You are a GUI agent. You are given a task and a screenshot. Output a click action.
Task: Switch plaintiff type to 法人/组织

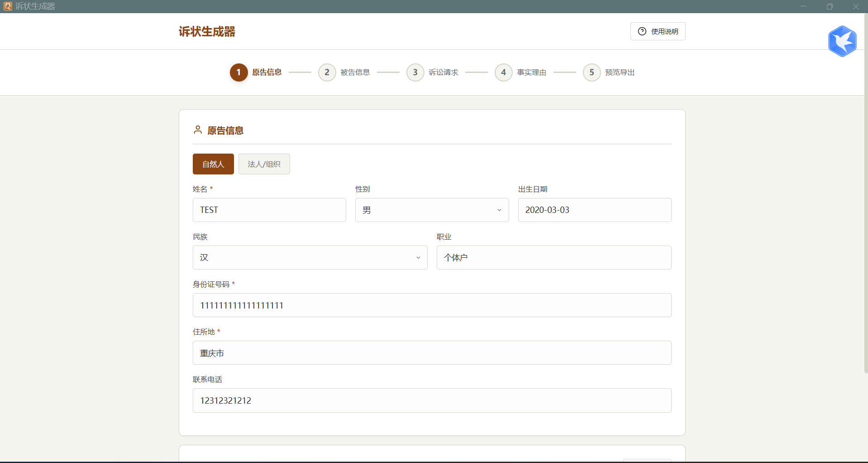pyautogui.click(x=264, y=164)
